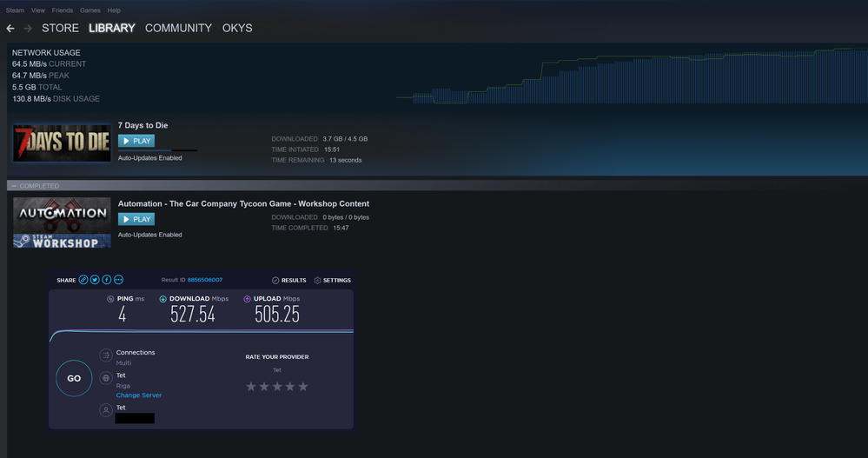The image size is (868, 458).
Task: Go back using the left arrow
Action: [x=10, y=29]
